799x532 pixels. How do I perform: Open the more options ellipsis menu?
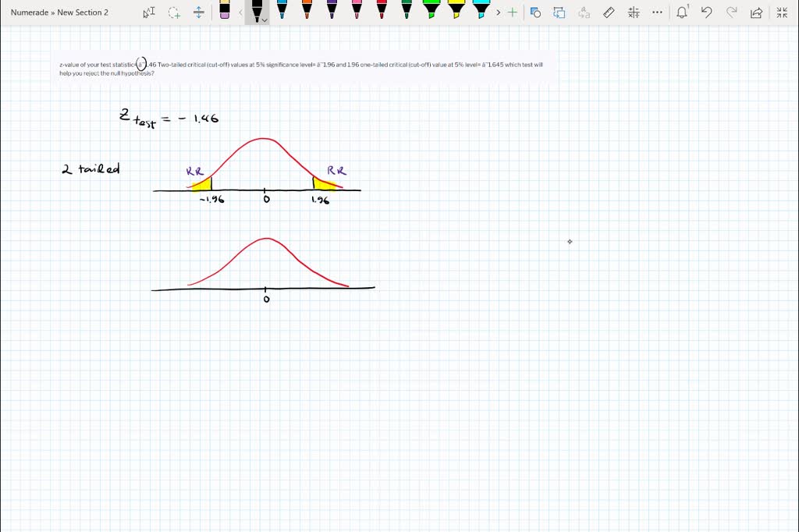[656, 12]
